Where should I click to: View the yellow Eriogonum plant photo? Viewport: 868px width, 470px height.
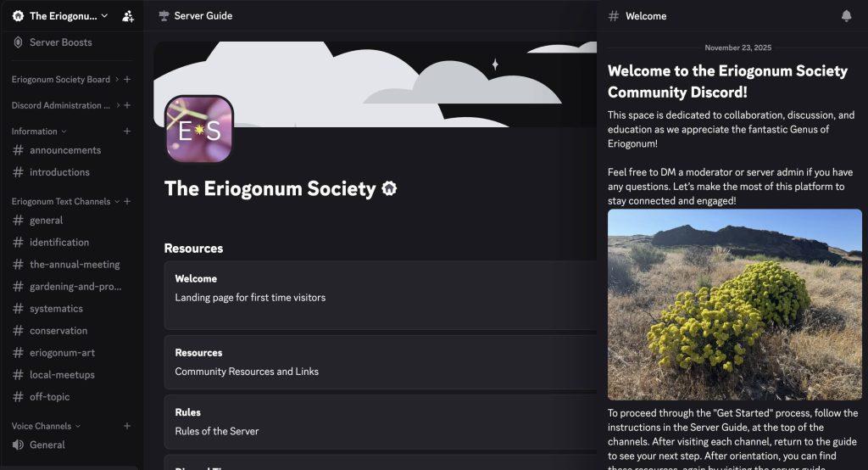(x=735, y=305)
